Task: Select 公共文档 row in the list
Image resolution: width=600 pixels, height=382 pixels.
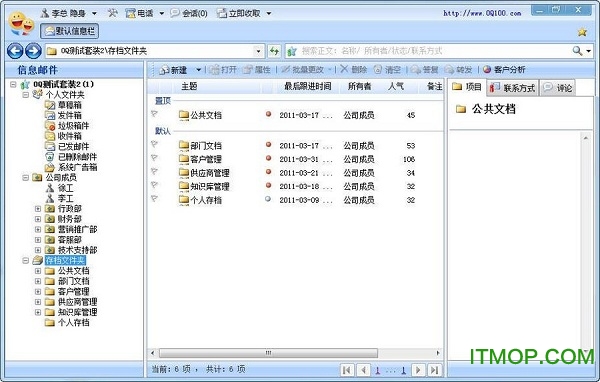Action: point(295,115)
